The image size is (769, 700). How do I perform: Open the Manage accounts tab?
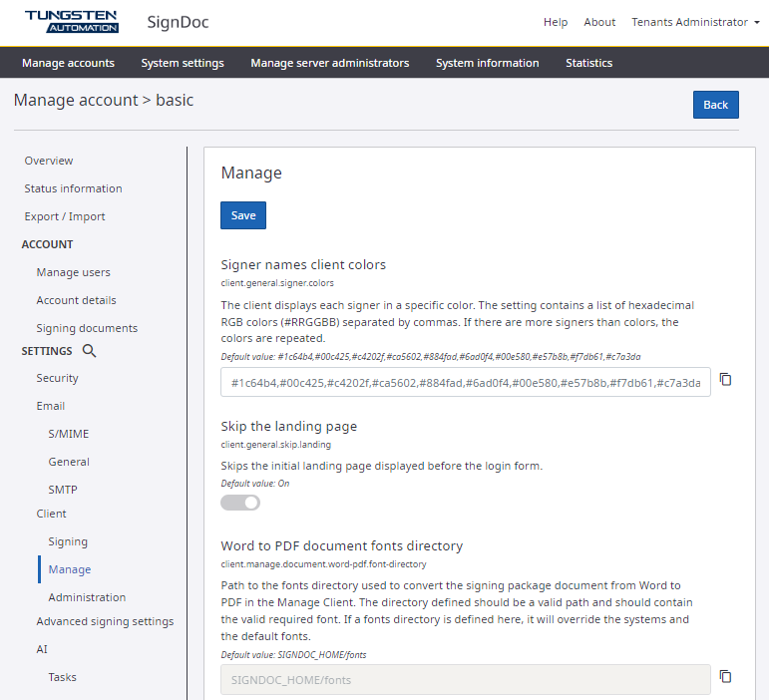[x=68, y=63]
